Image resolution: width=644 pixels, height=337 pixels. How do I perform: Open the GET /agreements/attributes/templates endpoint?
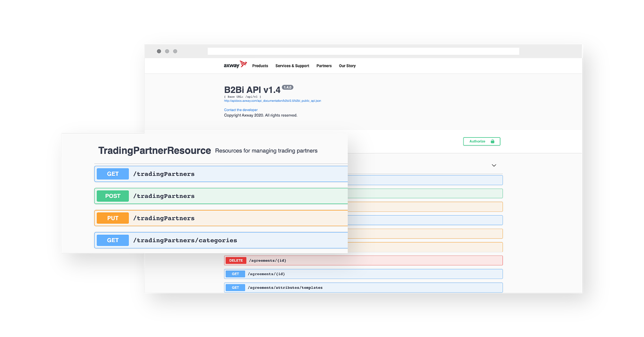(x=363, y=287)
